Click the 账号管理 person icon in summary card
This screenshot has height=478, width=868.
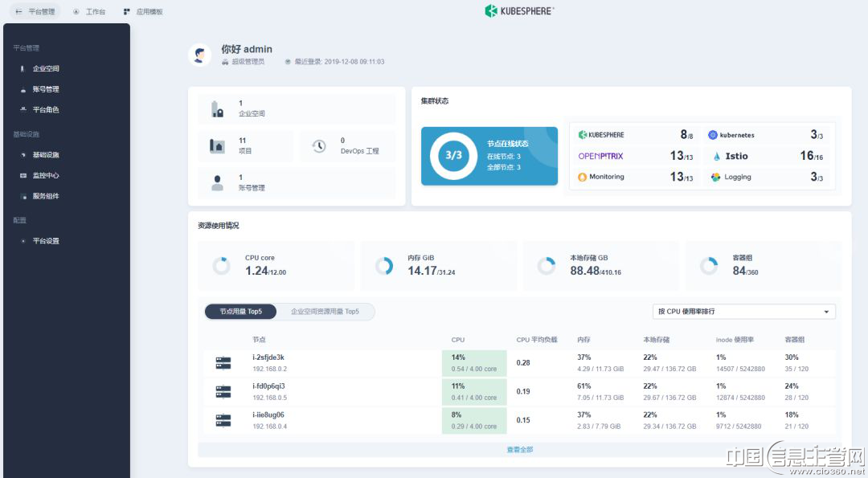[217, 183]
